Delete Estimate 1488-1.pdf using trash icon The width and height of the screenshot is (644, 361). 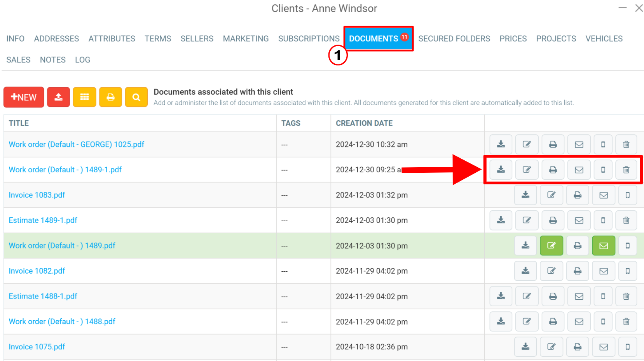click(626, 296)
